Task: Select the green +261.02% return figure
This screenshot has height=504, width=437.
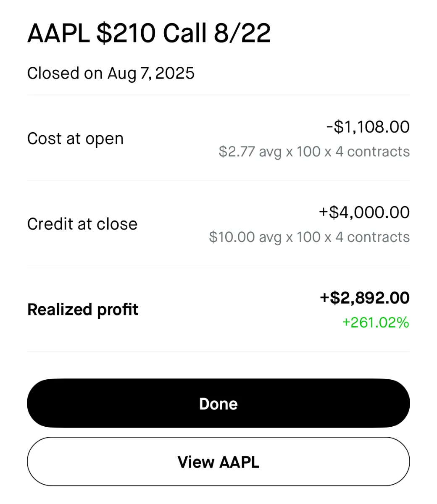Action: pyautogui.click(x=376, y=323)
